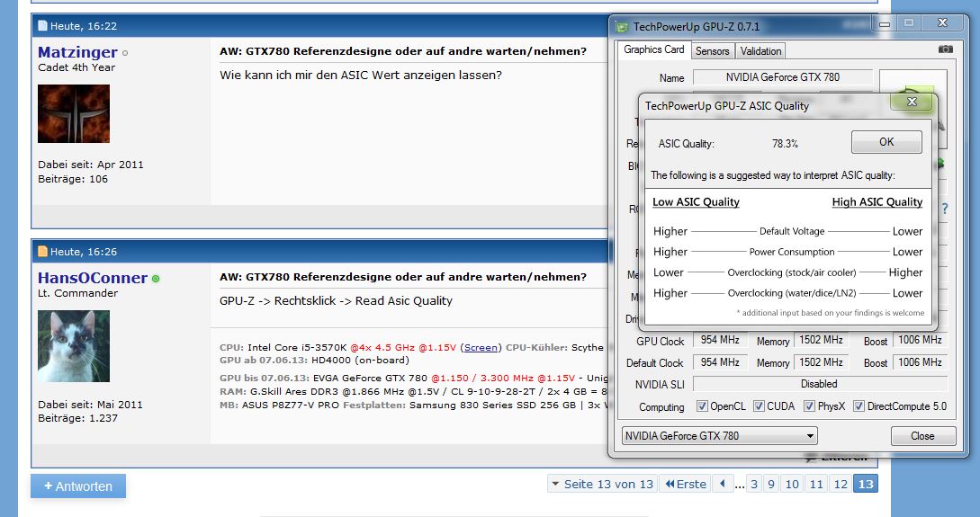Screen dimensions: 980x517
Task: Toggle the PhysX checkbox
Action: coord(809,406)
